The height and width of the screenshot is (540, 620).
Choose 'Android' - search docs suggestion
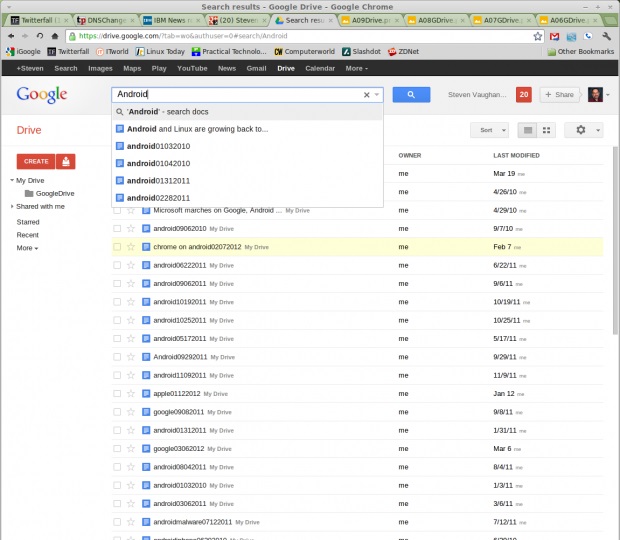(248, 112)
